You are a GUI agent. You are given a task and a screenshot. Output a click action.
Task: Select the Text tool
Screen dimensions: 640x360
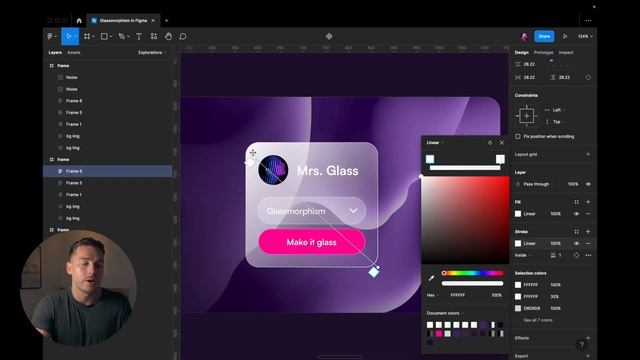coord(139,36)
